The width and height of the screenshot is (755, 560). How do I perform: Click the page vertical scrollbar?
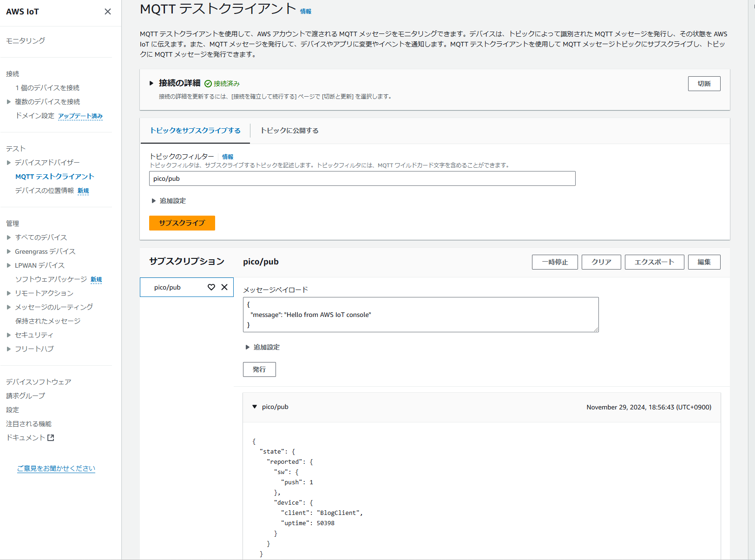pos(751,280)
